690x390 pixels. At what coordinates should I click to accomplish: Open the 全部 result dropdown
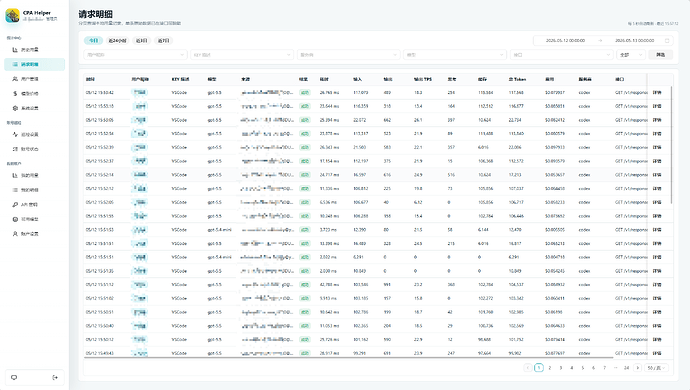tap(631, 55)
